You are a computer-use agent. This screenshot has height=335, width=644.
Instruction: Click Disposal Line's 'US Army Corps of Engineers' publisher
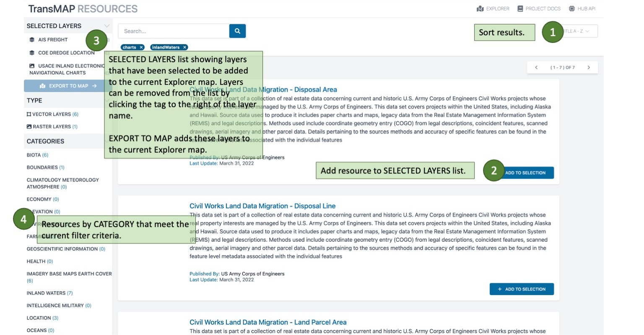pyautogui.click(x=253, y=274)
